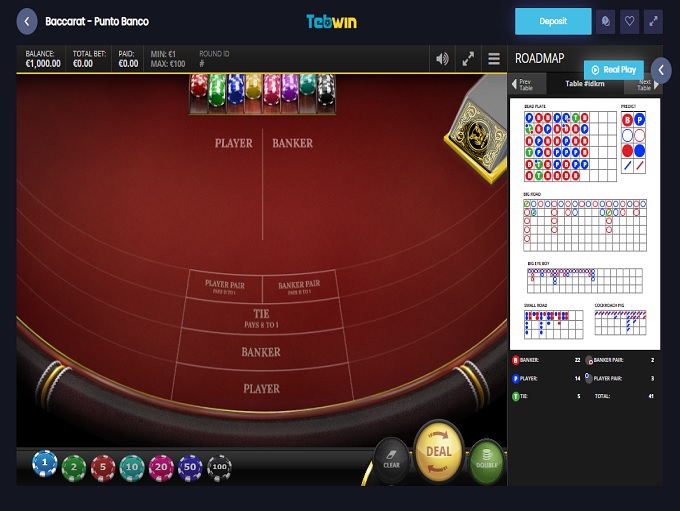Toggle in-game fullscreen arrows icon
This screenshot has width=680, height=511.
[468, 59]
